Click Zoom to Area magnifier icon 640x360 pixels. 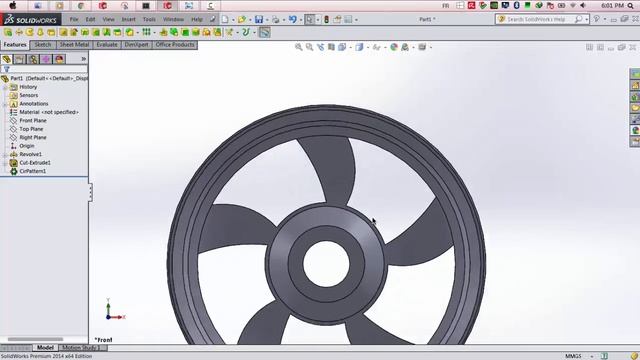(309, 47)
